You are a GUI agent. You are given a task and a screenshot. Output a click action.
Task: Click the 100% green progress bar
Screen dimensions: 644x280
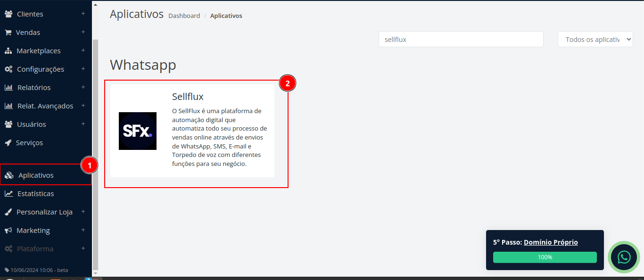coord(545,257)
